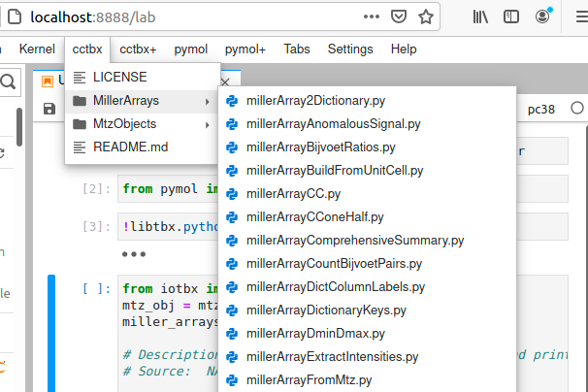Open the cctbx+ menu
This screenshot has width=588, height=392.
pyautogui.click(x=138, y=49)
